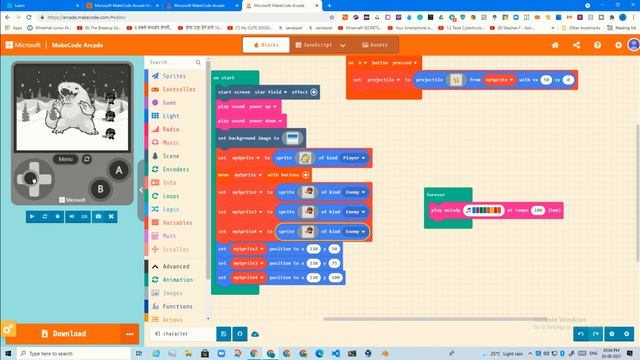Open the Functions block category

[174, 307]
